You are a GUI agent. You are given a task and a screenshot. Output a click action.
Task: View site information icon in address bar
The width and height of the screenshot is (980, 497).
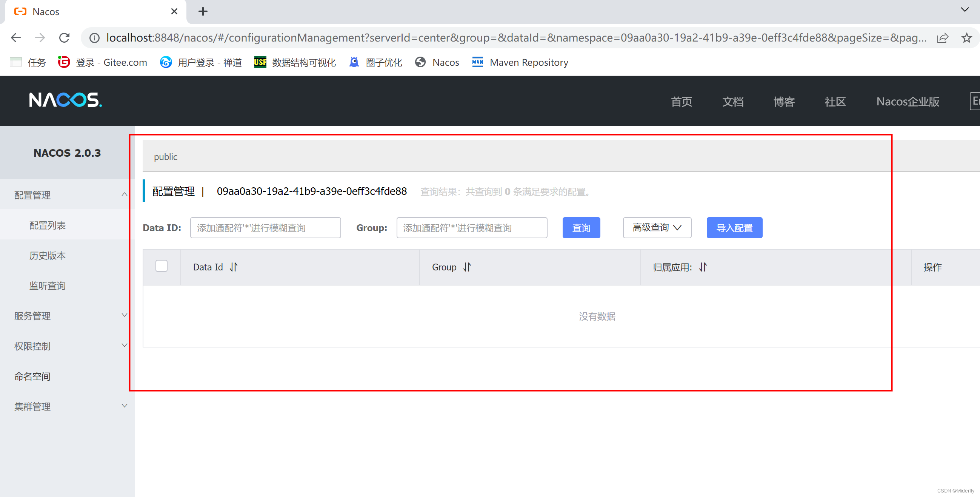[94, 38]
